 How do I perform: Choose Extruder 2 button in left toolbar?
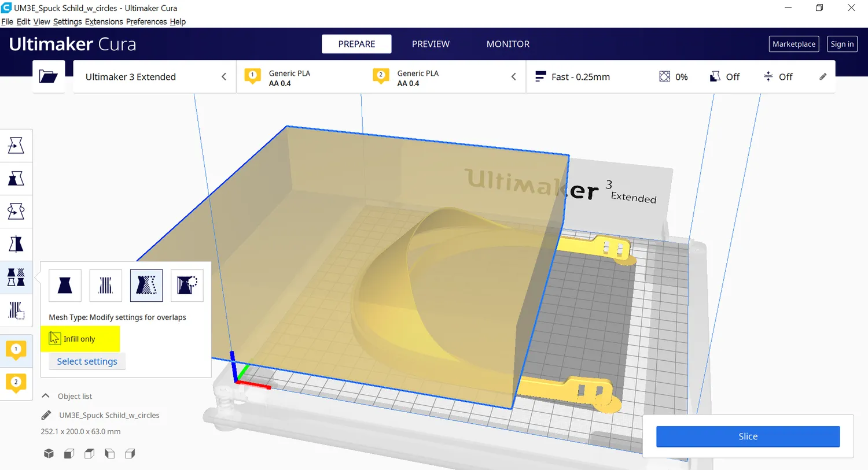(x=16, y=382)
